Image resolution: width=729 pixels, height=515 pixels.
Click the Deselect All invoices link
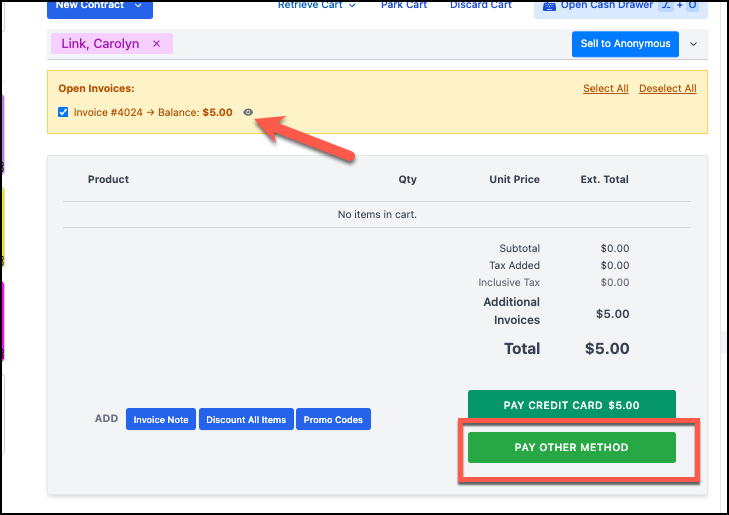(x=667, y=89)
